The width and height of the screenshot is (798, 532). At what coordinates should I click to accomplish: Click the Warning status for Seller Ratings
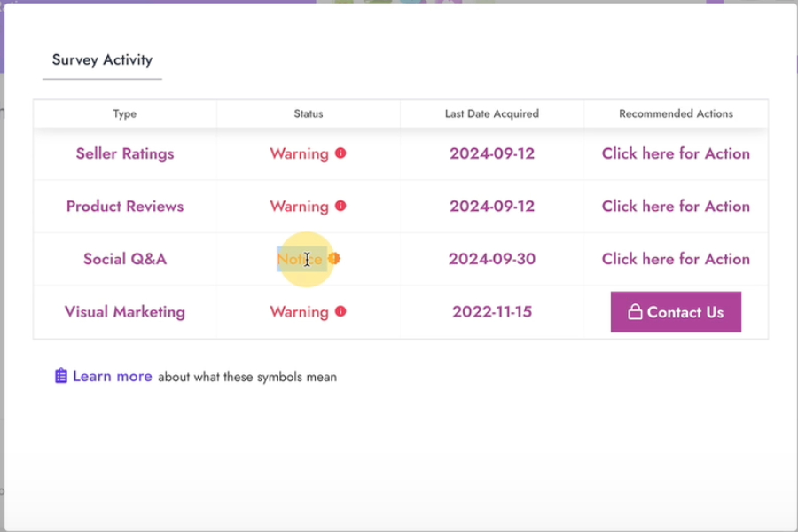300,153
